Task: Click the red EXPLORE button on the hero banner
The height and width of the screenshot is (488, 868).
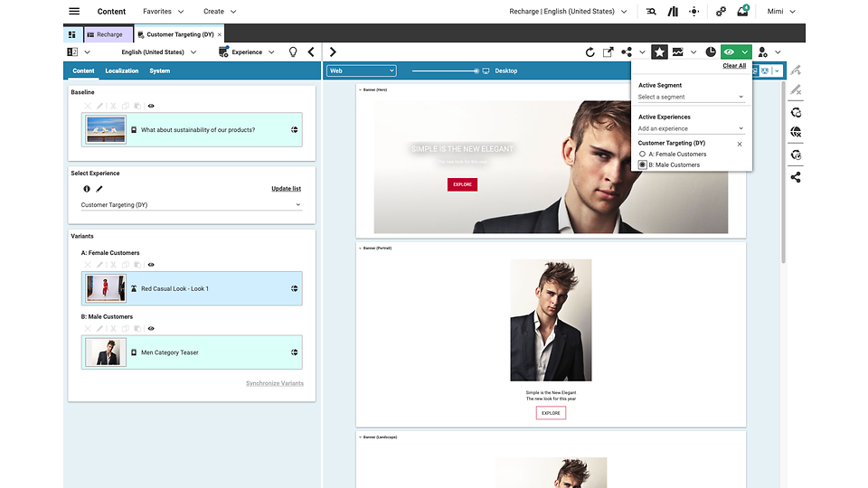Action: click(x=462, y=184)
